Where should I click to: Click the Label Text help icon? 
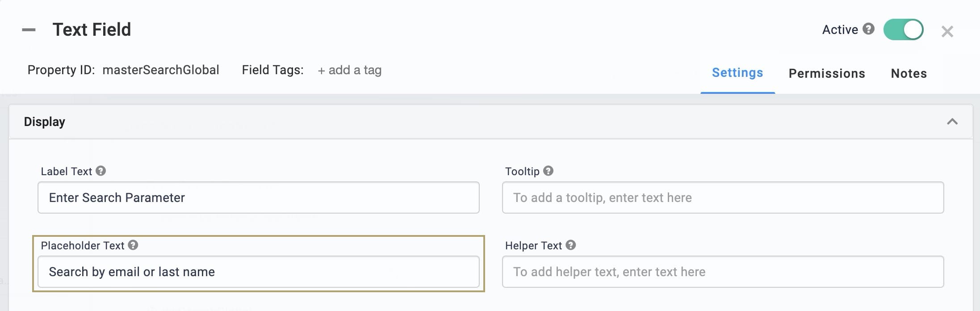[x=101, y=171]
